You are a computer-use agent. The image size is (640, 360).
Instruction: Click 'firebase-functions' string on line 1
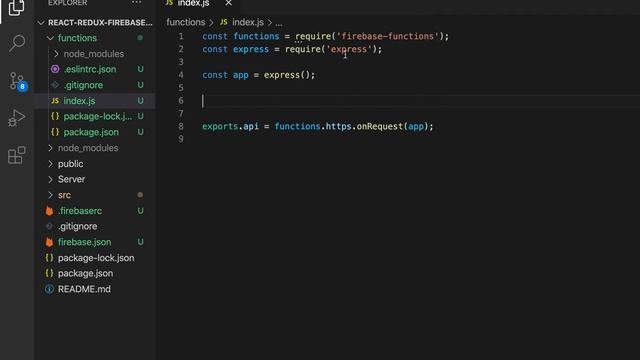pos(387,36)
